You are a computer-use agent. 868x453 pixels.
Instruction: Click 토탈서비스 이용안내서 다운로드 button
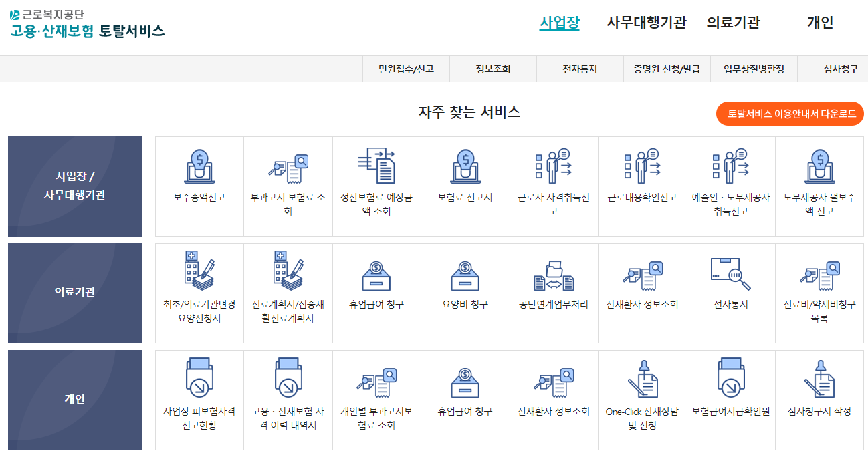pyautogui.click(x=790, y=114)
